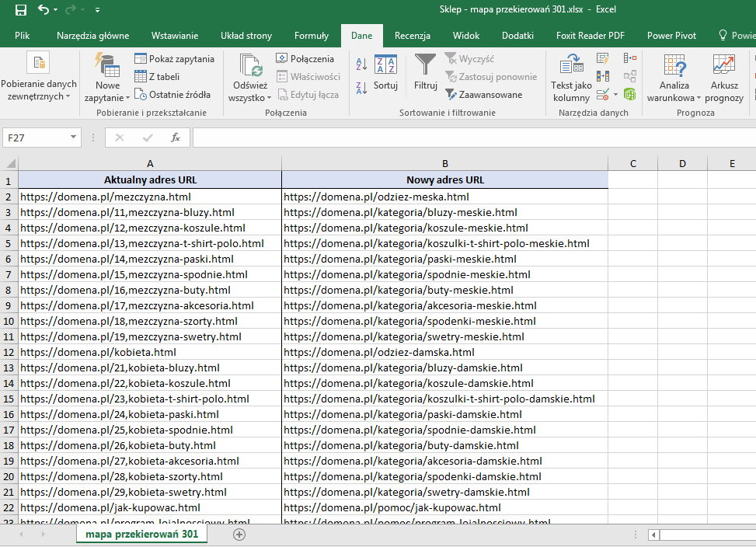Click the Undo arrow icon
The height and width of the screenshot is (547, 756).
[x=44, y=10]
